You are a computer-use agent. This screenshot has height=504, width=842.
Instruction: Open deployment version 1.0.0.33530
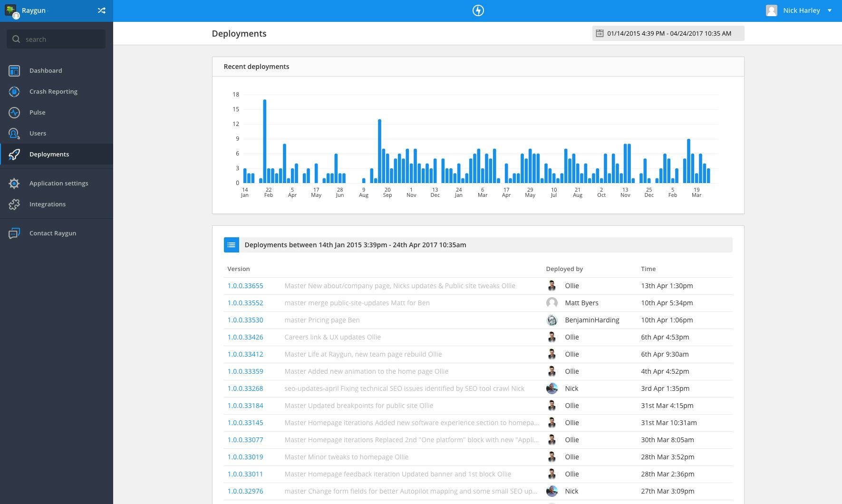click(245, 320)
